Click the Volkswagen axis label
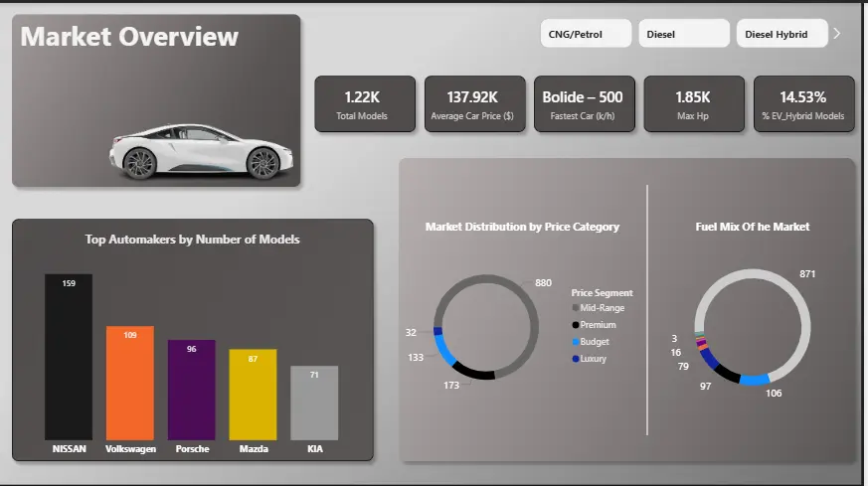The height and width of the screenshot is (486, 868). pos(130,449)
